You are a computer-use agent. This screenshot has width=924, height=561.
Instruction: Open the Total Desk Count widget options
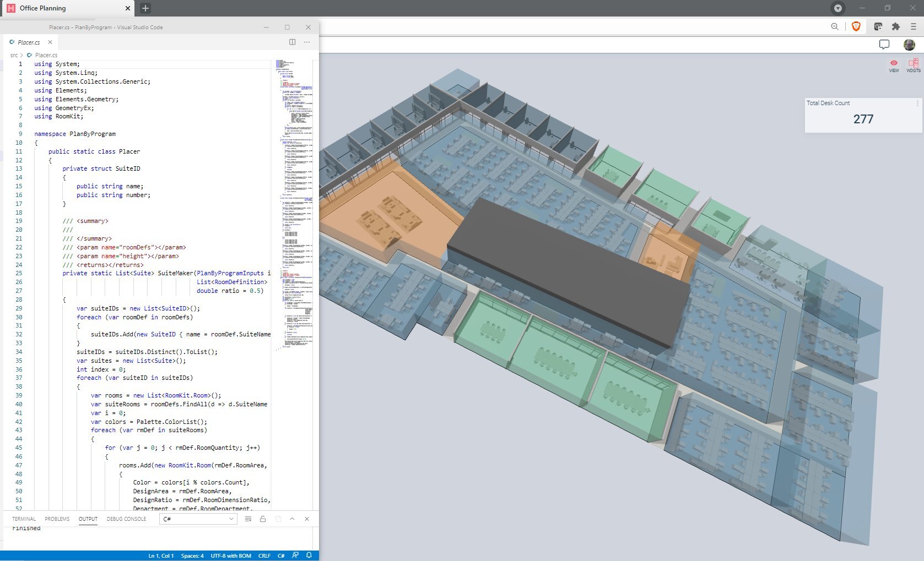click(917, 103)
